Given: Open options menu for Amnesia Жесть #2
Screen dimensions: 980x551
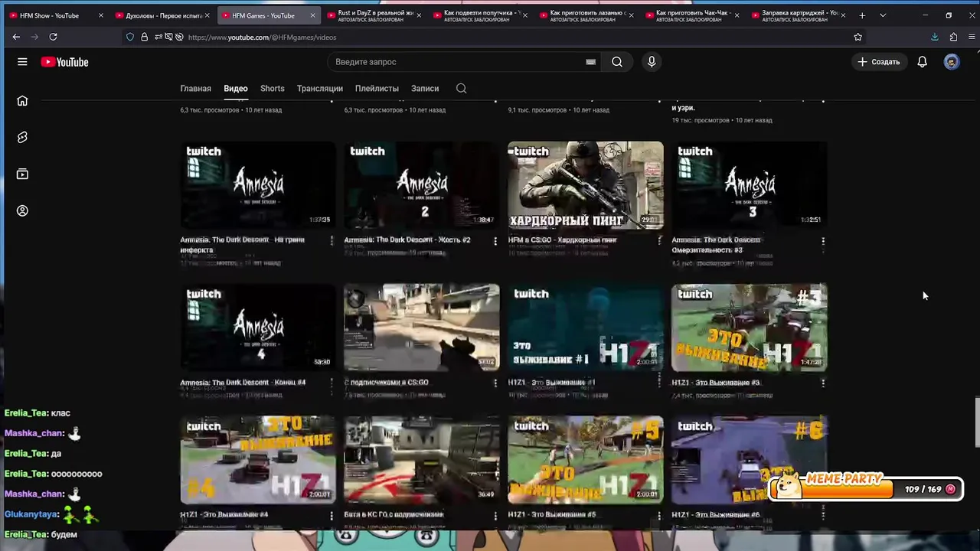Looking at the screenshot, I should 495,241.
